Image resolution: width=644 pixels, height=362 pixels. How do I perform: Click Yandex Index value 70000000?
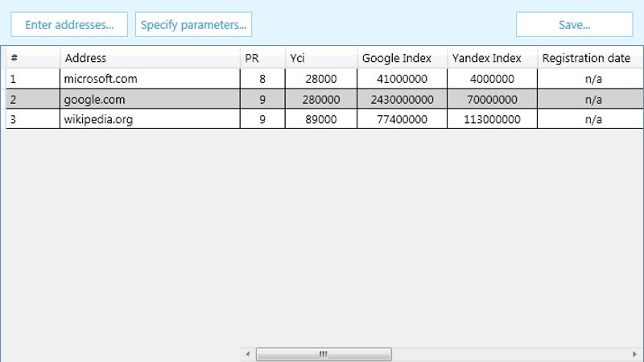492,99
